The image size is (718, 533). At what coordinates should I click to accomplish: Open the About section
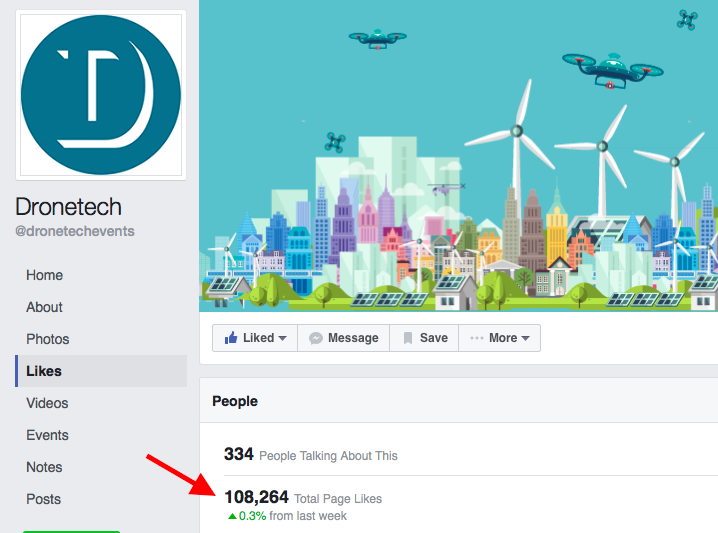pos(44,307)
